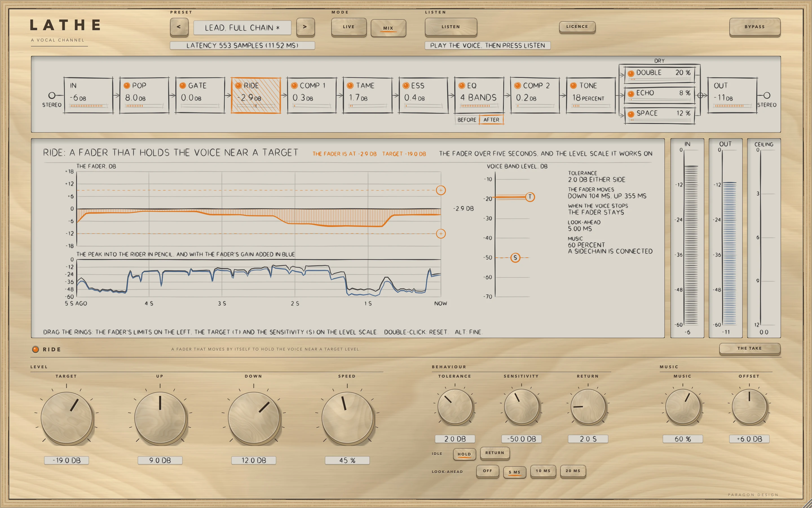
Task: Go to the previous preset
Action: tap(179, 27)
